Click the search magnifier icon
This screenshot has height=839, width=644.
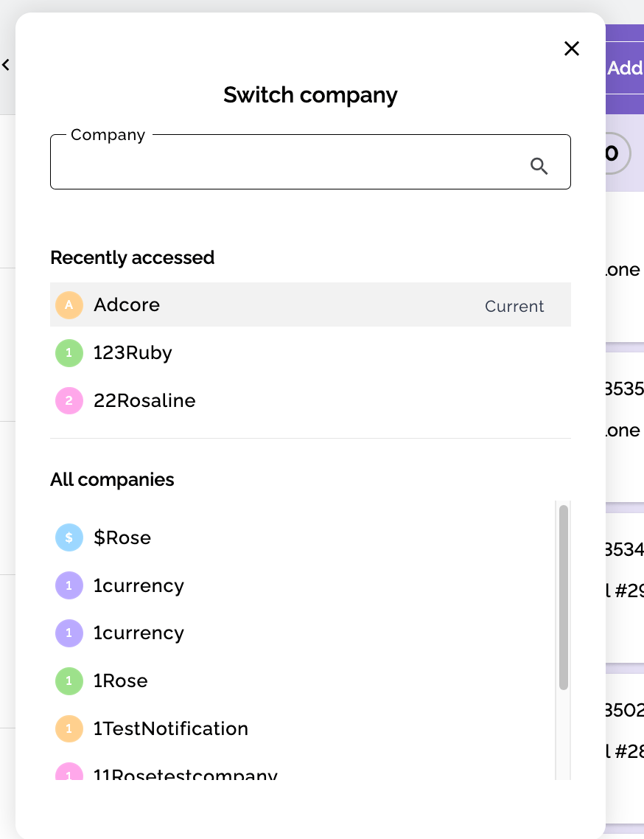(539, 167)
